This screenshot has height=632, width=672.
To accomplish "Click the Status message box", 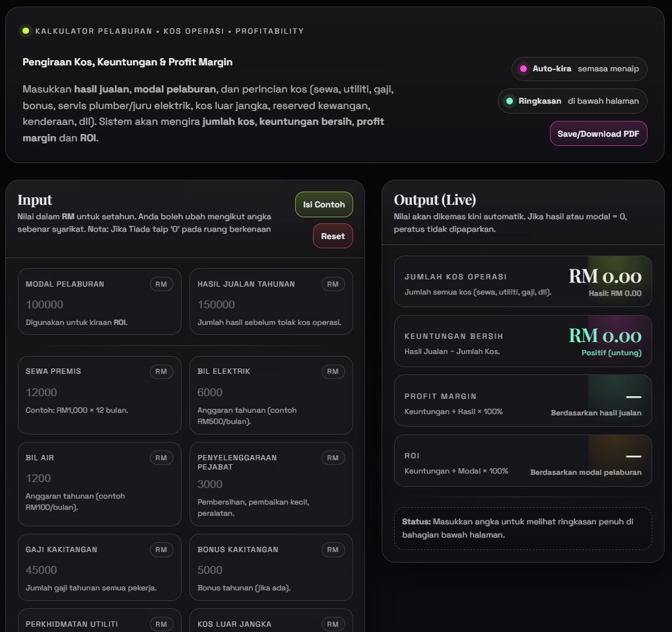I will click(x=523, y=528).
